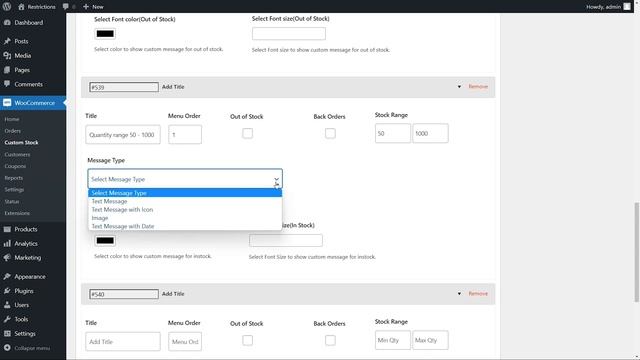Click the Appearance brush icon
This screenshot has width=640, height=360.
(7, 276)
